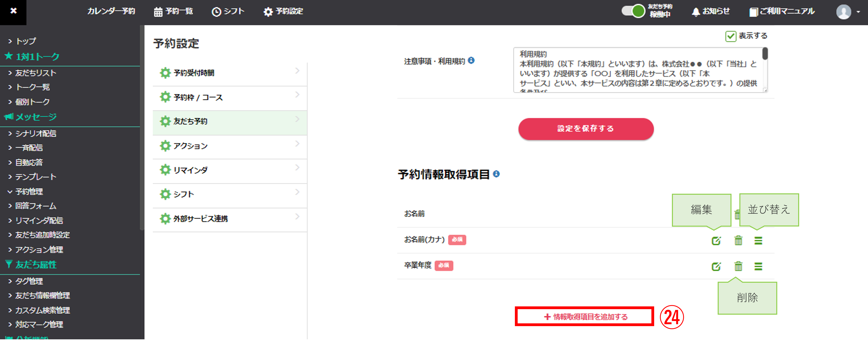Open 予約一覧 in top navigation

click(173, 11)
